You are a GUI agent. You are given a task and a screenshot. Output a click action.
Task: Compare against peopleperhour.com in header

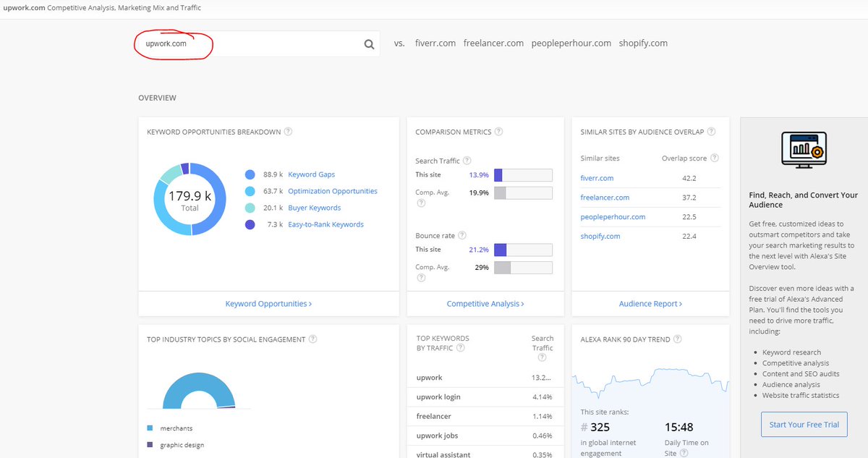(571, 43)
